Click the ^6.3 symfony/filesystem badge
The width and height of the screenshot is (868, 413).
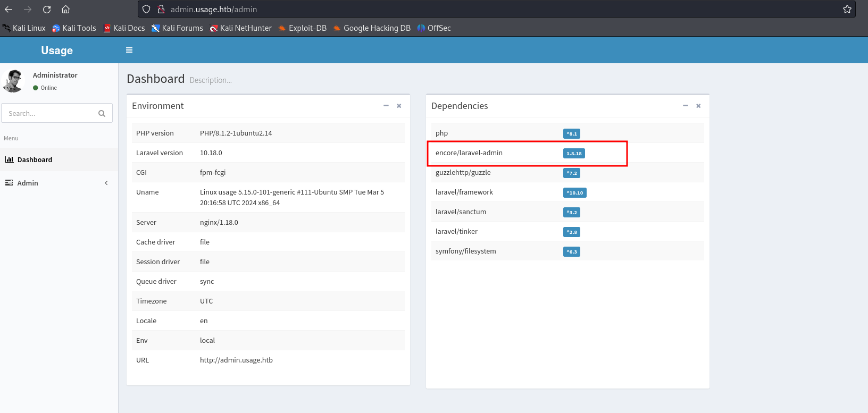[x=572, y=251]
